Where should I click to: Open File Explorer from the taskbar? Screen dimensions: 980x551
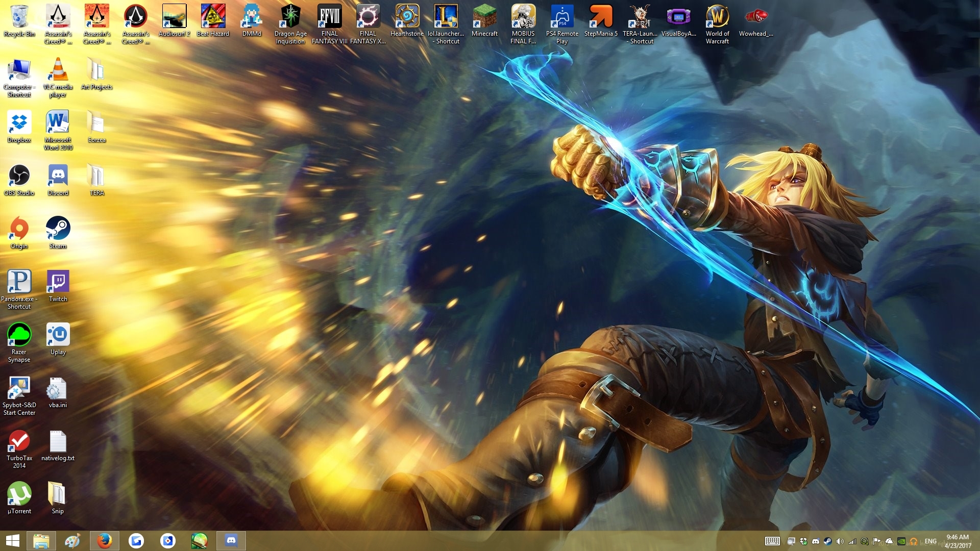click(41, 541)
